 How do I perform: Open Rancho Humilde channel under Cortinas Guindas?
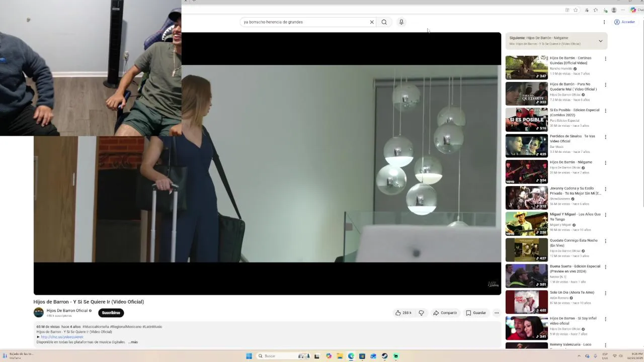pos(561,68)
